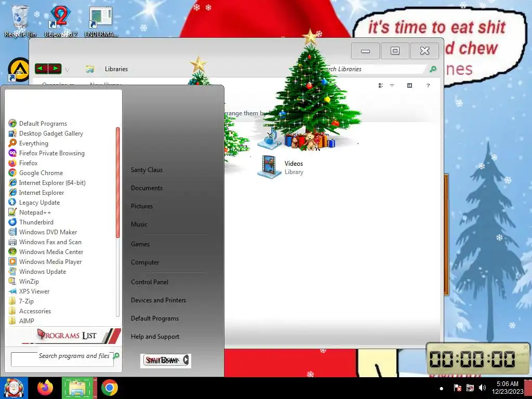
Task: Open the Everything search app
Action: [x=29, y=143]
